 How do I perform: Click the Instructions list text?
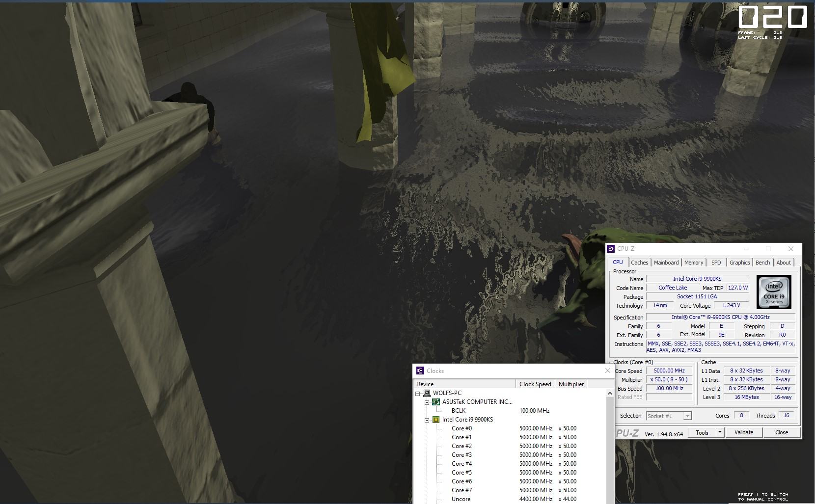720,347
